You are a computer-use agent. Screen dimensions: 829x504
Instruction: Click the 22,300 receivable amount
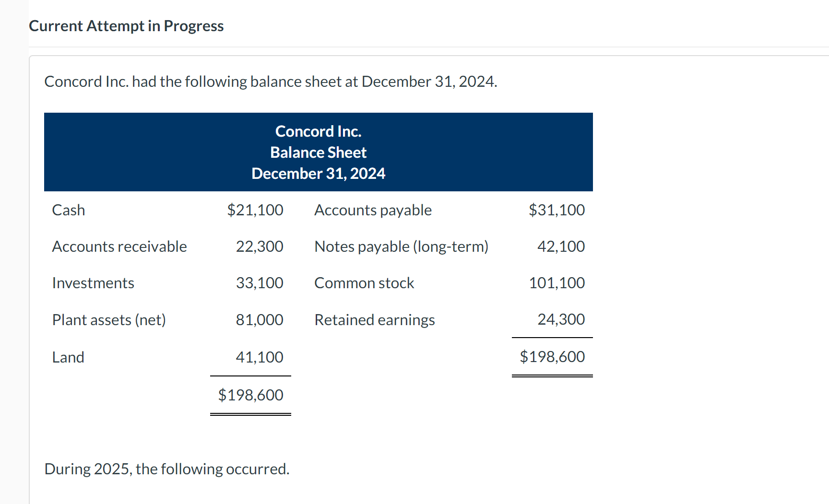pos(260,246)
